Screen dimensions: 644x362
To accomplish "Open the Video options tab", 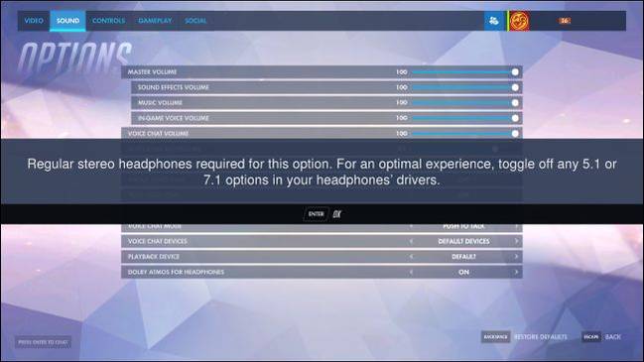I will pos(34,21).
